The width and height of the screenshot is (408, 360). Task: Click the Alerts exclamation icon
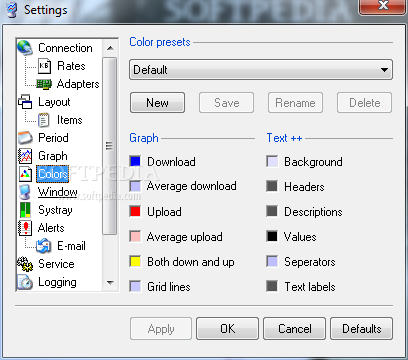(25, 228)
